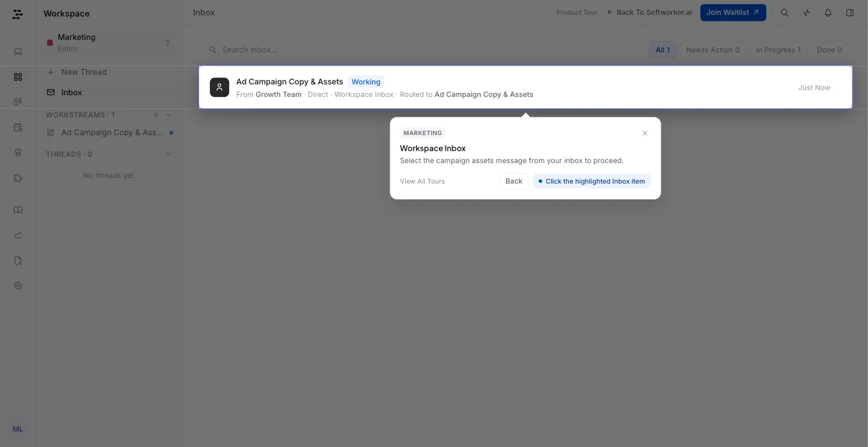Click the 'Click the highlighted Inbox item' hint

click(x=592, y=182)
